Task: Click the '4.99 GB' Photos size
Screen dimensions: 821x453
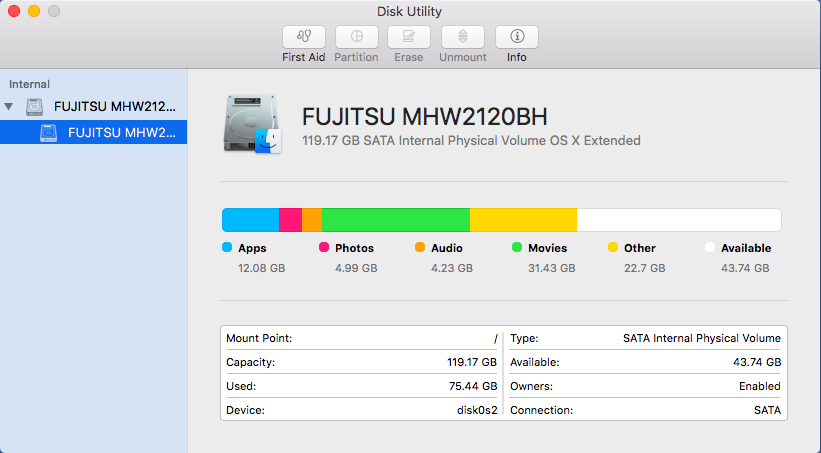Action: coord(356,268)
